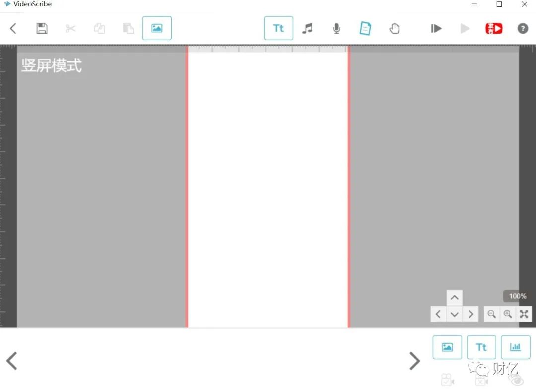
Task: Click the paste icon in the toolbar
Action: pyautogui.click(x=128, y=28)
